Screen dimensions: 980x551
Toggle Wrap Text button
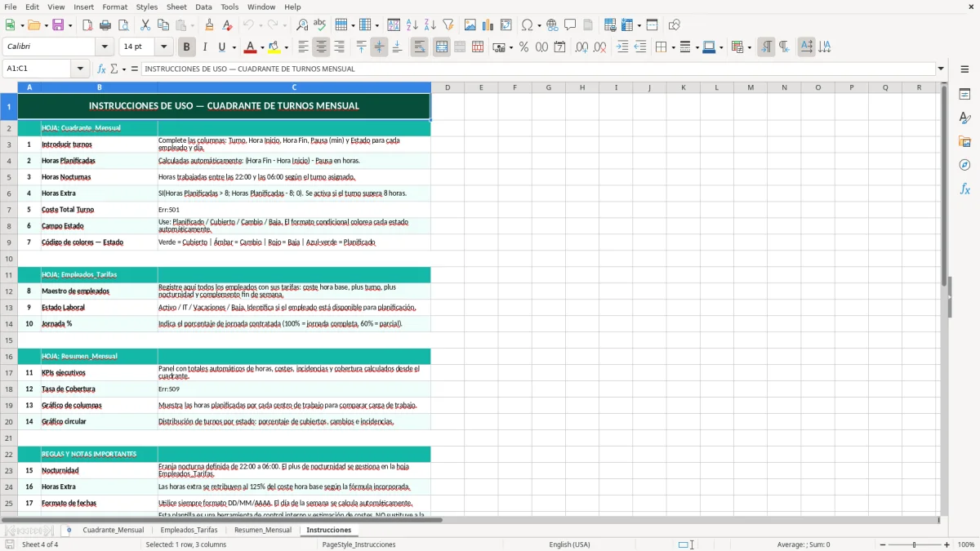click(x=419, y=47)
